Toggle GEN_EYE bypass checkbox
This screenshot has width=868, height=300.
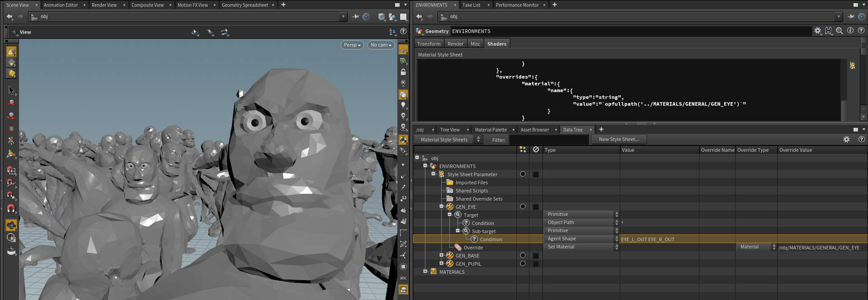[x=536, y=207]
